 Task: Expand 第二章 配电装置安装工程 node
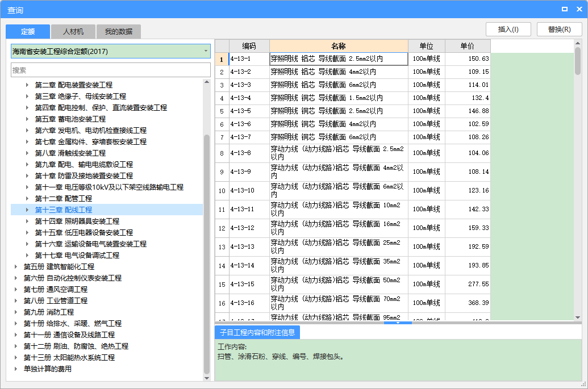click(27, 85)
